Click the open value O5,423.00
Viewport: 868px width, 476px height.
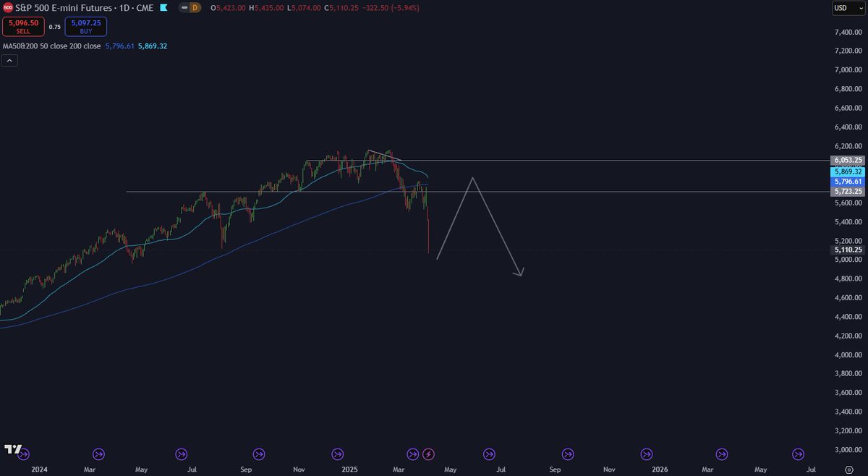click(x=228, y=7)
